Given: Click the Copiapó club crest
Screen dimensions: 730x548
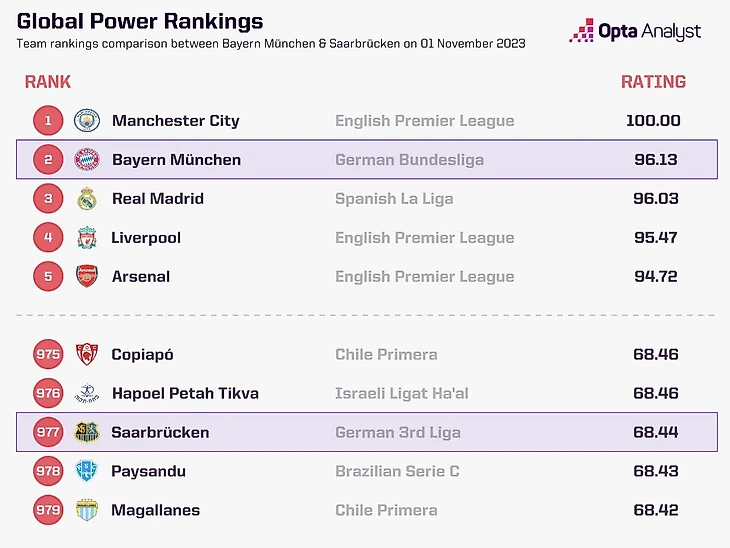Looking at the screenshot, I should [x=86, y=355].
